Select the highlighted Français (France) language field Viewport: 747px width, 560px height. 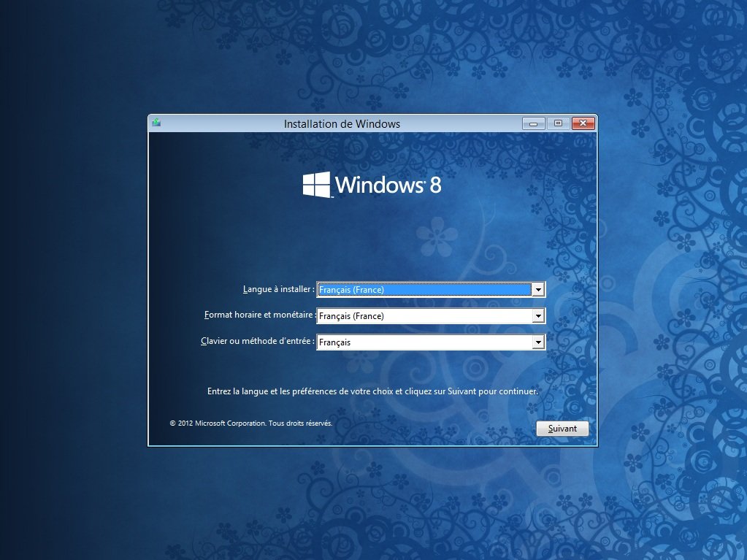[424, 290]
